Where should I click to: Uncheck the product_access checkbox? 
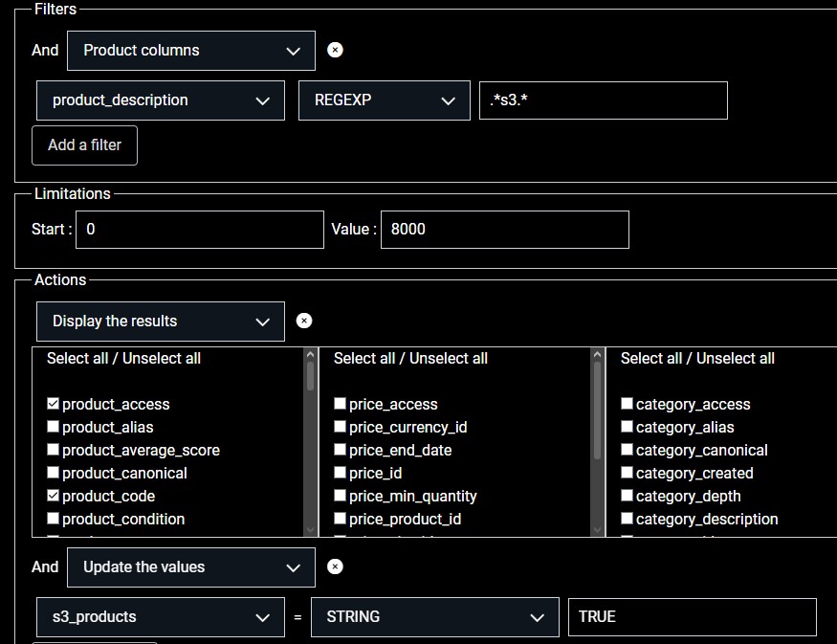54,405
